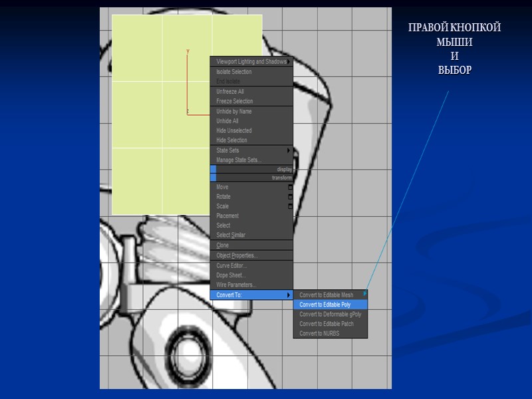Open Curve Editor from menu
Screen dimensions: 532x399
[x=251, y=265]
